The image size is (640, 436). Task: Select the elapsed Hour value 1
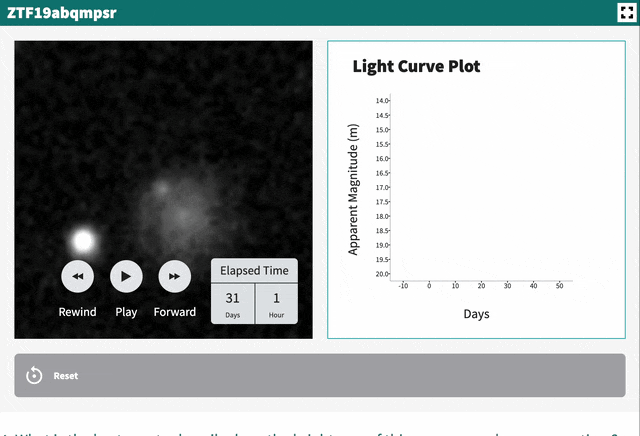276,298
